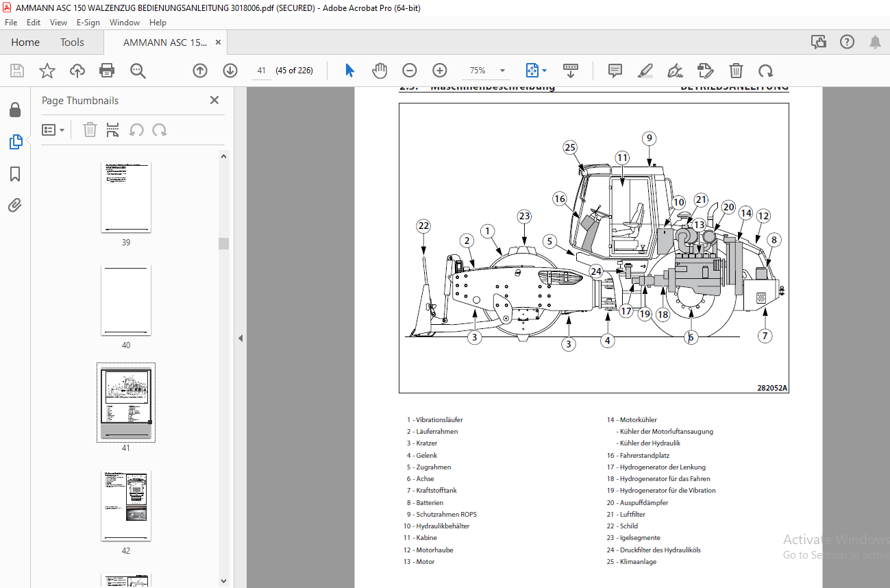Viewport: 890px width, 588px height.
Task: Activate the hand pan tool
Action: (379, 71)
